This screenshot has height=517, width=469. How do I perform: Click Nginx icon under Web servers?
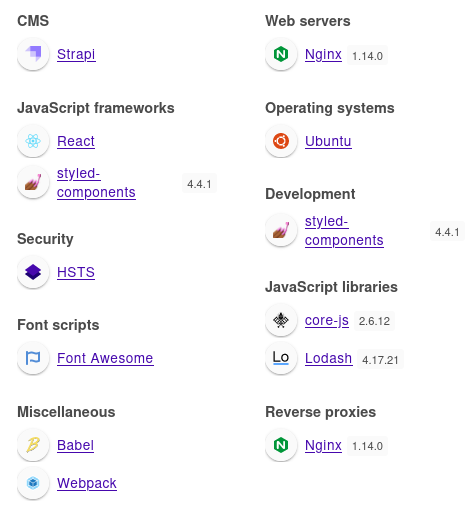coord(281,54)
